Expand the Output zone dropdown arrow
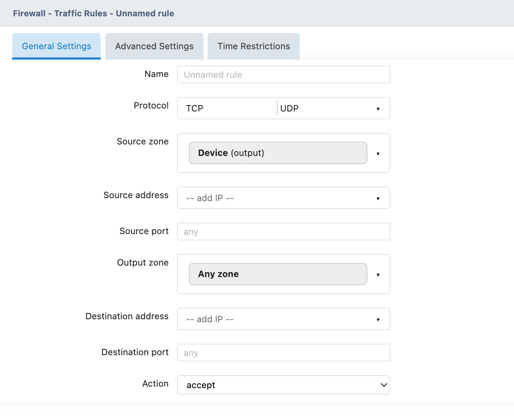Image resolution: width=514 pixels, height=420 pixels. (x=378, y=275)
